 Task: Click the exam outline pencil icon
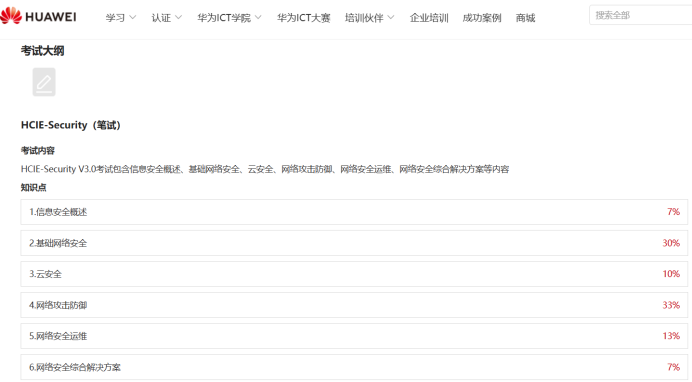44,82
